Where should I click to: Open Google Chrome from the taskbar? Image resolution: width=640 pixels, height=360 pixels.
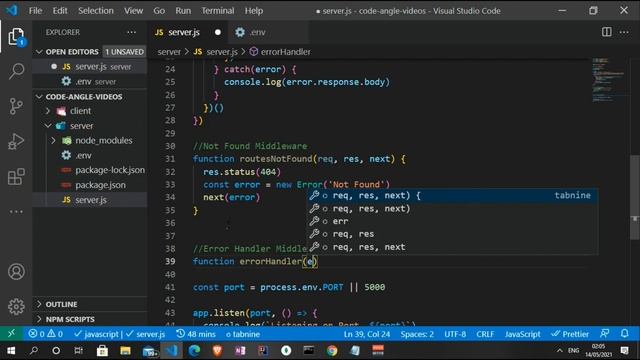tap(332, 350)
